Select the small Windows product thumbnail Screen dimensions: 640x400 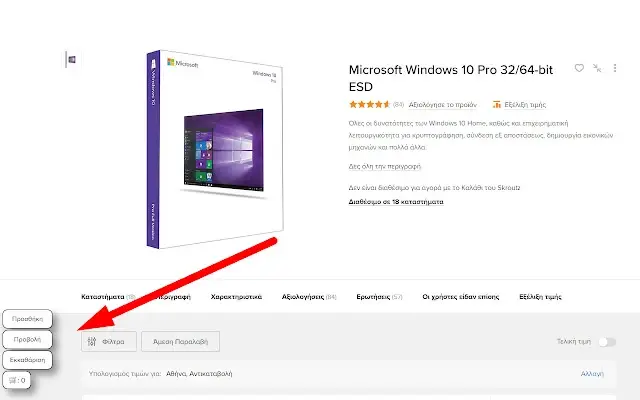72,60
